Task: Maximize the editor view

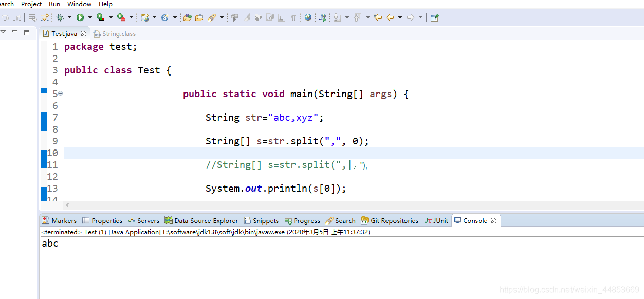Action: click(x=27, y=32)
